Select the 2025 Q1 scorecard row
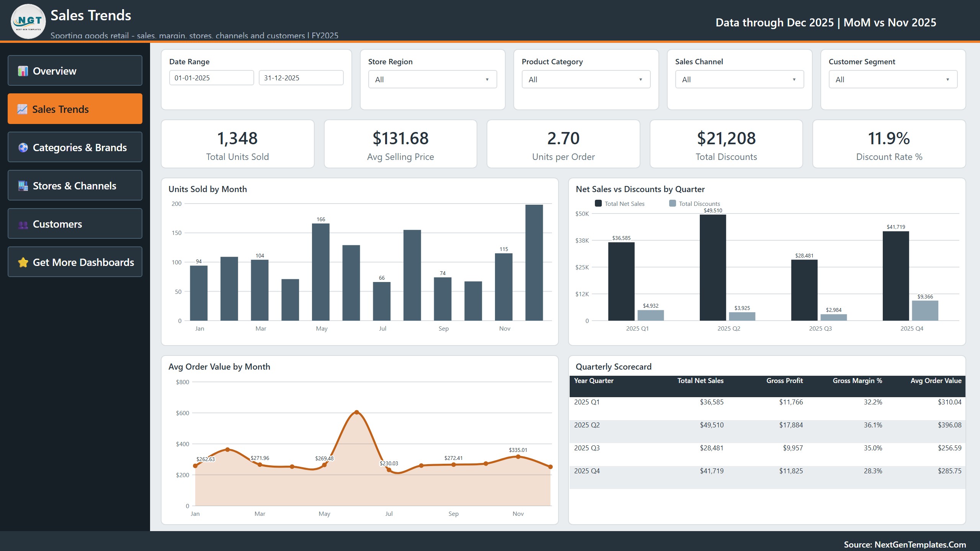 (767, 408)
